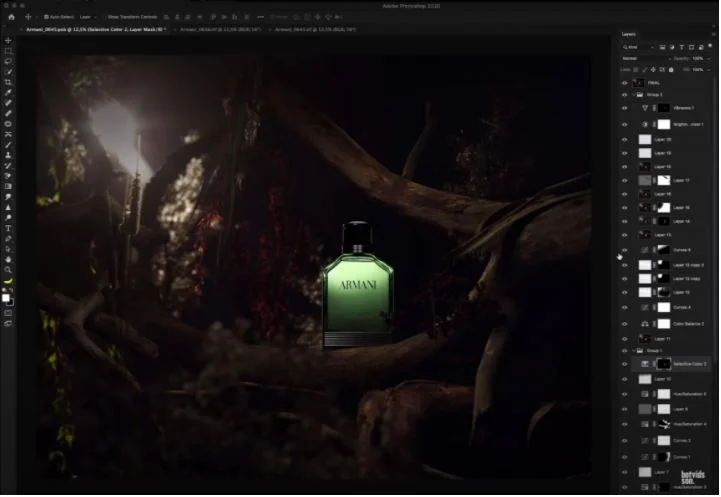Select the Clone Stamp tool
The image size is (721, 497).
click(8, 155)
